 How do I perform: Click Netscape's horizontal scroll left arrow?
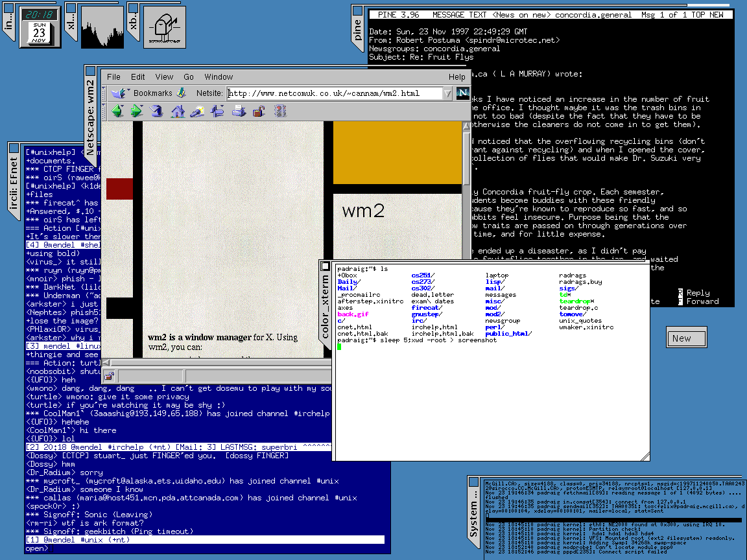tap(106, 363)
